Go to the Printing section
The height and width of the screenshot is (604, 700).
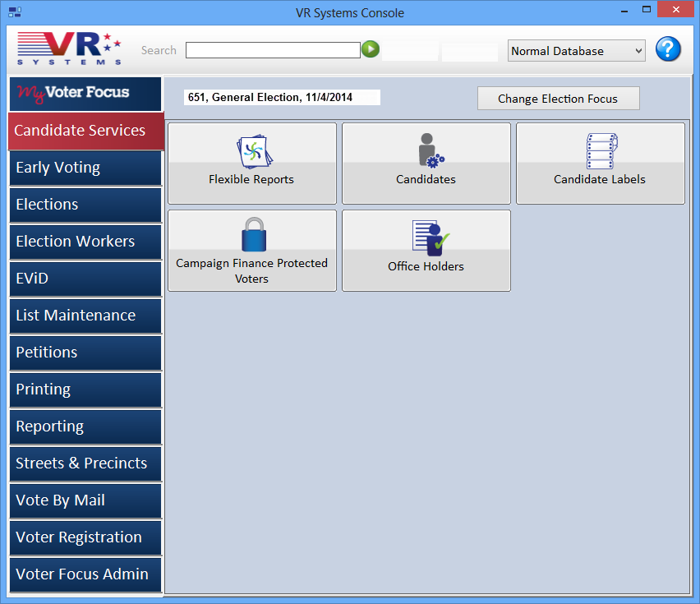point(85,390)
